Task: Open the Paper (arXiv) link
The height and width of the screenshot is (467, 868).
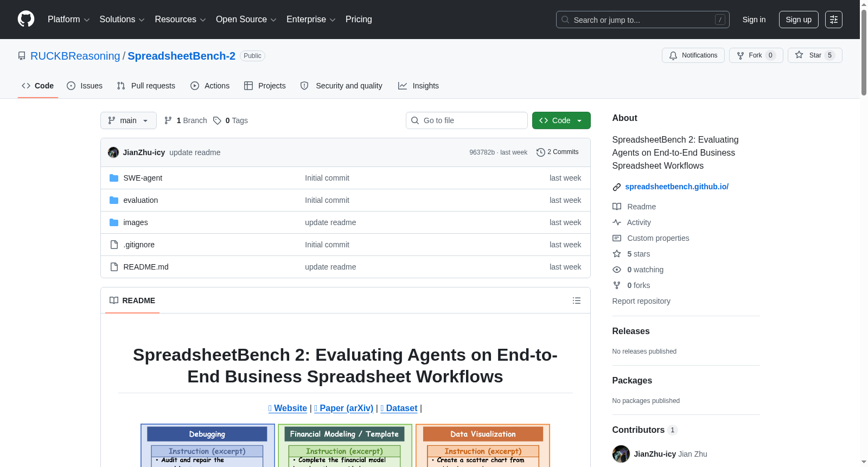Action: [x=344, y=408]
